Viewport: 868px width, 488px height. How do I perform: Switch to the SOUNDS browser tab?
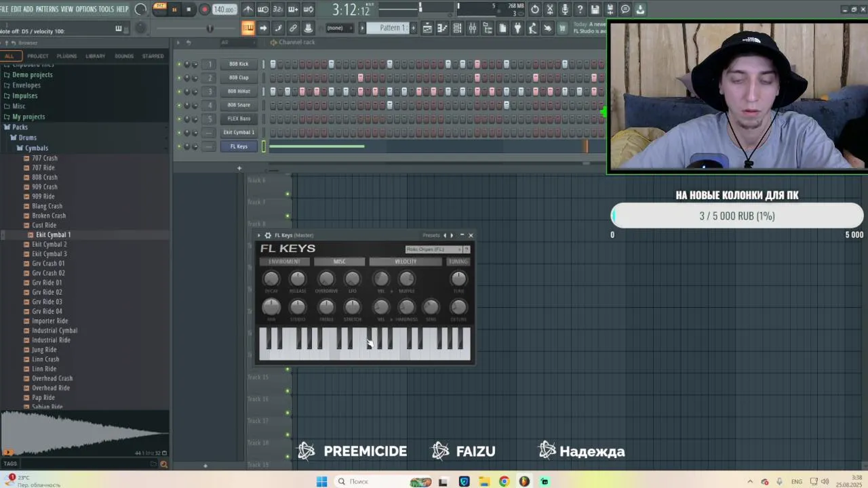coord(124,56)
